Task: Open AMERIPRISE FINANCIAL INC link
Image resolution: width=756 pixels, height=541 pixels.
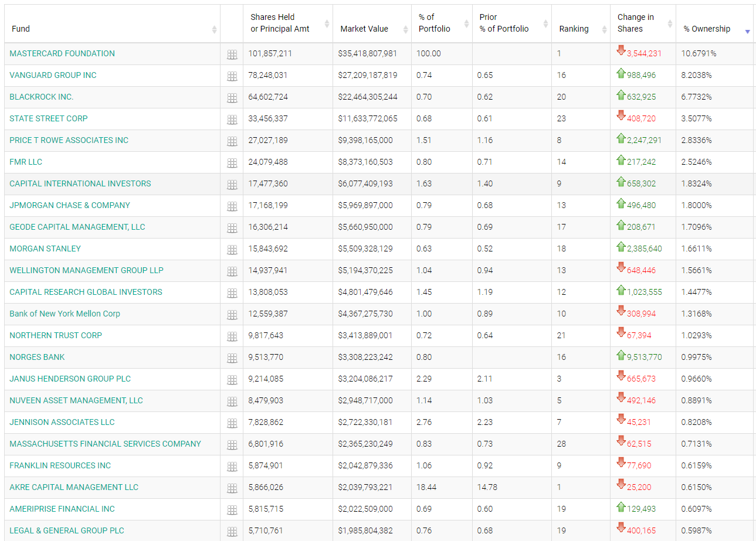Action: click(x=62, y=509)
